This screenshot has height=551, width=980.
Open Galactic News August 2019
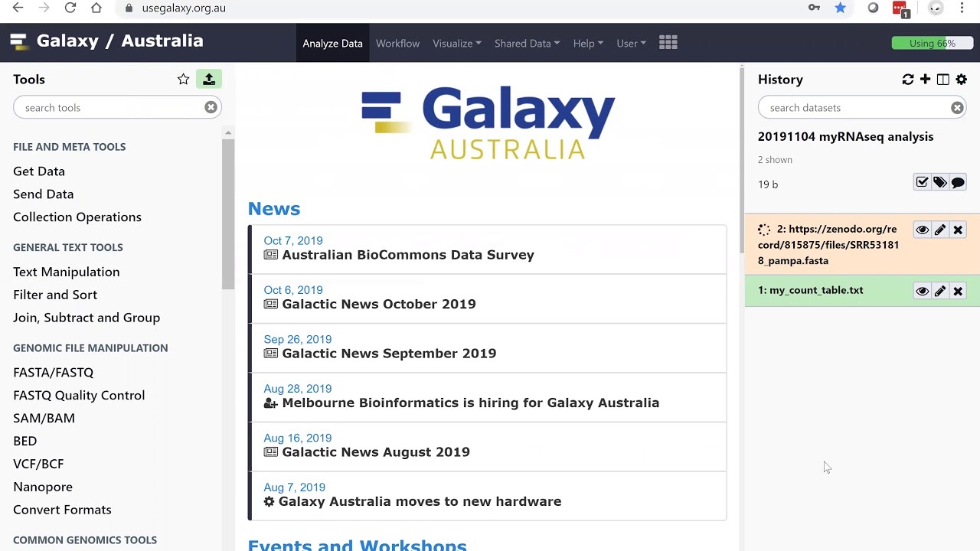click(376, 452)
